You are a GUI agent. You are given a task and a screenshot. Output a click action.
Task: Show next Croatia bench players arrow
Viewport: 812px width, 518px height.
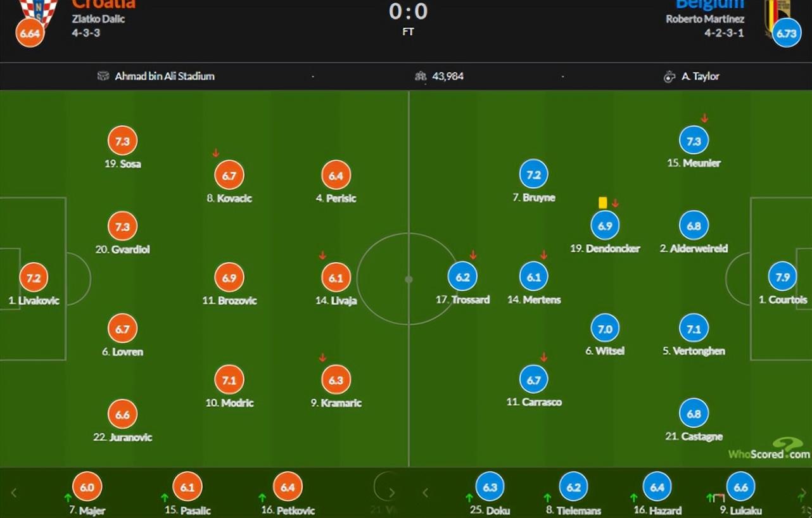391,493
